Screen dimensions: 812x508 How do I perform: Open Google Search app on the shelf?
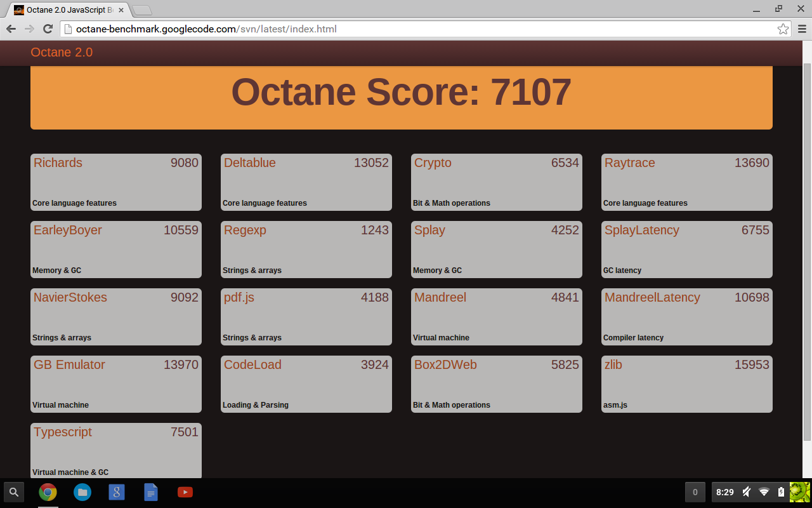coord(116,492)
